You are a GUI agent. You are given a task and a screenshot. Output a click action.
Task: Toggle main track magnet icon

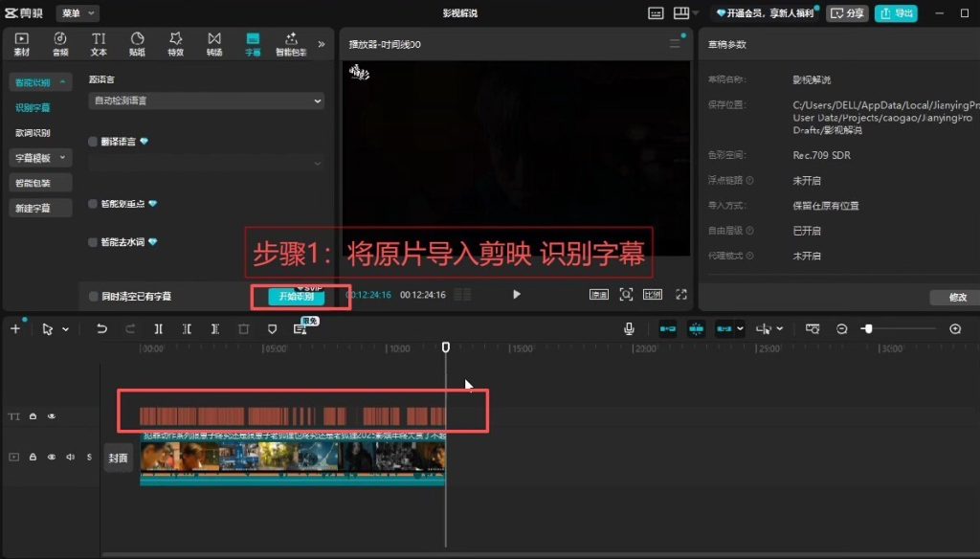[667, 329]
